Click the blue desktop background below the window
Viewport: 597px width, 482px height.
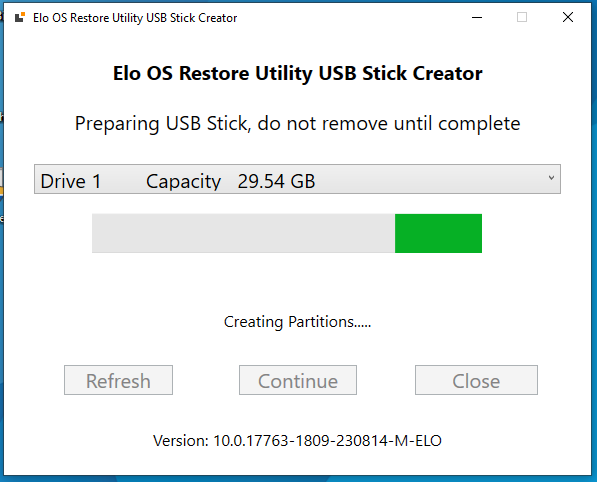[x=298, y=479]
